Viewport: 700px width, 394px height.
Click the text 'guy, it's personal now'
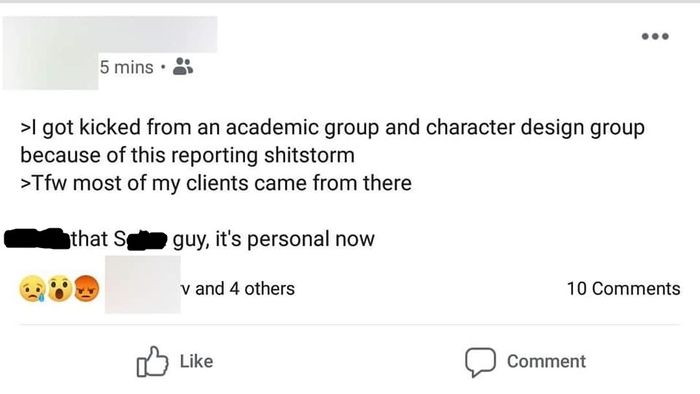click(274, 239)
